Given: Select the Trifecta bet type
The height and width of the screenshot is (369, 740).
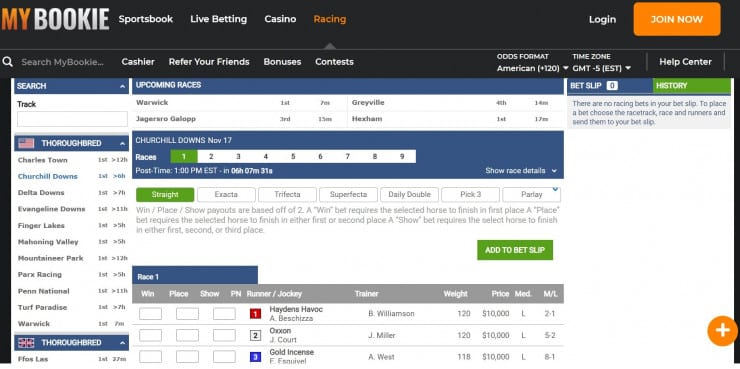Looking at the screenshot, I should pos(287,194).
